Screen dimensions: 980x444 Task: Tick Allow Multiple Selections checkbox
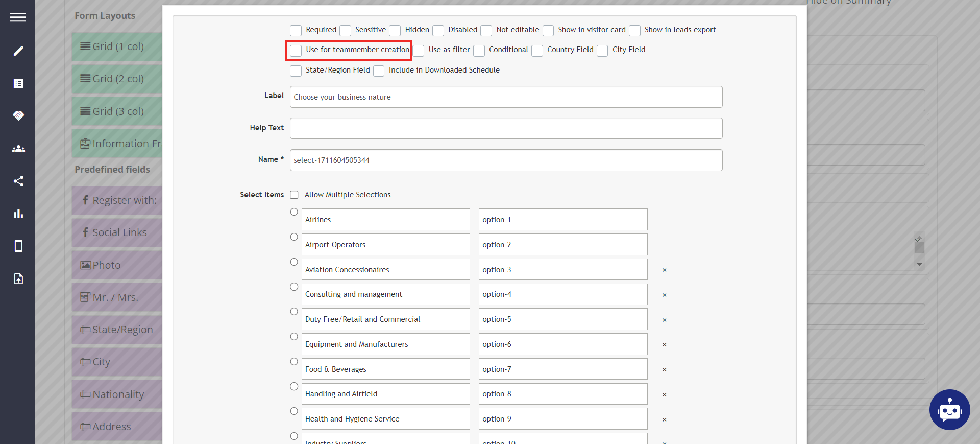click(294, 195)
